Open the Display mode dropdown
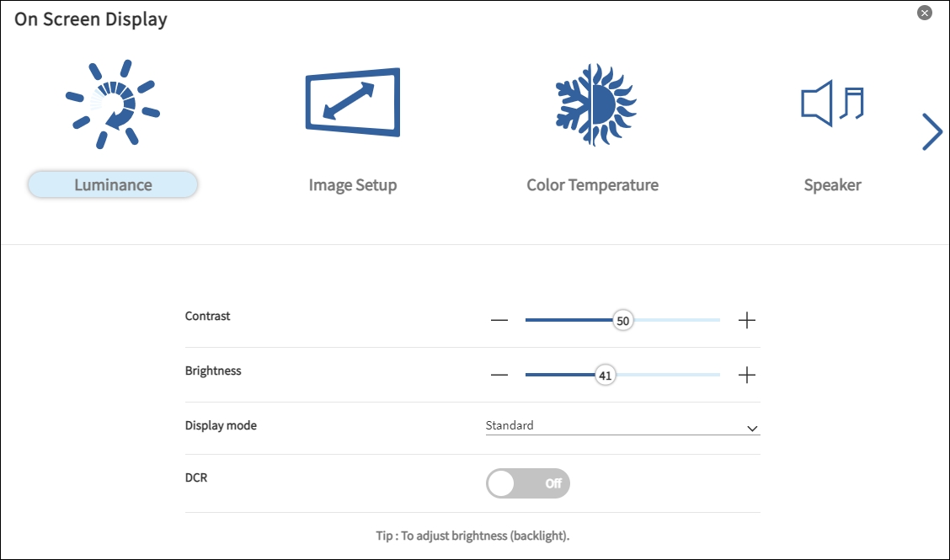 (622, 426)
